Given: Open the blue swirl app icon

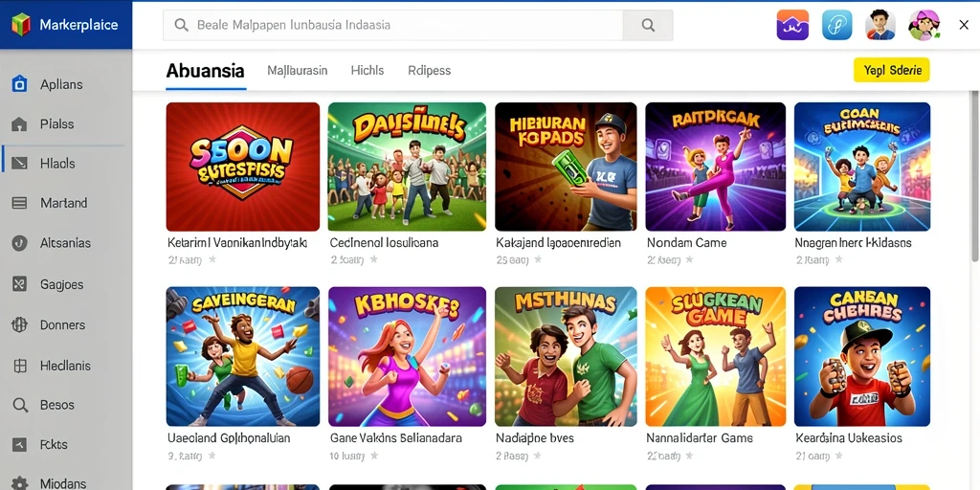Looking at the screenshot, I should 836,25.
